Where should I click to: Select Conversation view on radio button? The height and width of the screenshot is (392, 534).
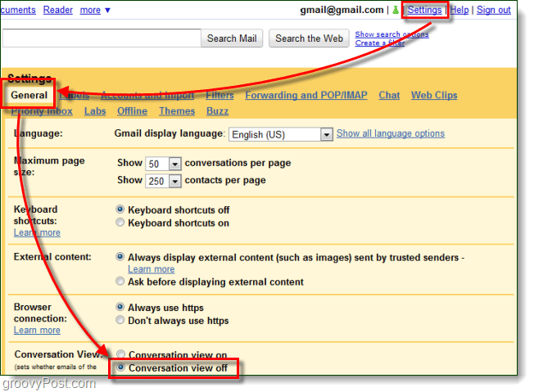pyautogui.click(x=120, y=354)
